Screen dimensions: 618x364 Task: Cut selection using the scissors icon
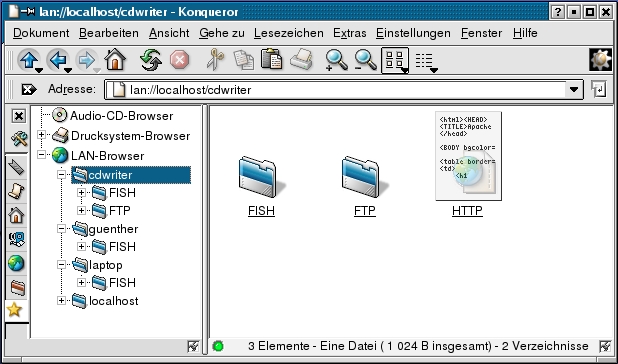215,59
